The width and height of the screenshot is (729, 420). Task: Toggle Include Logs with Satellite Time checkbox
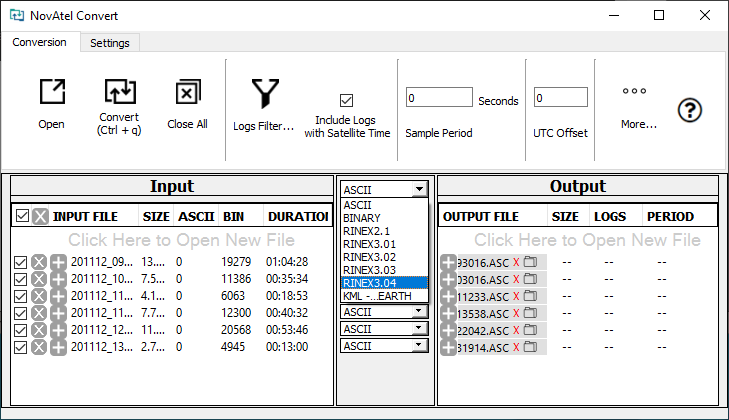[346, 100]
